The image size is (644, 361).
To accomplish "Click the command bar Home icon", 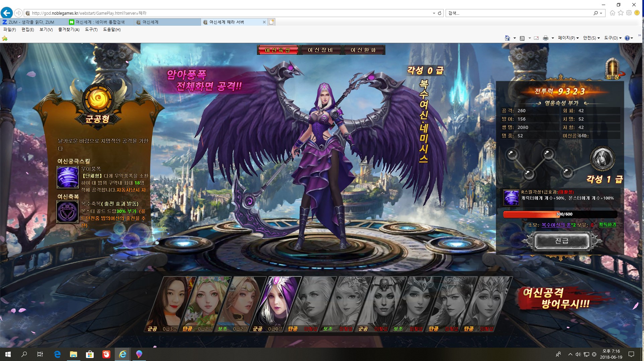I will click(x=508, y=38).
